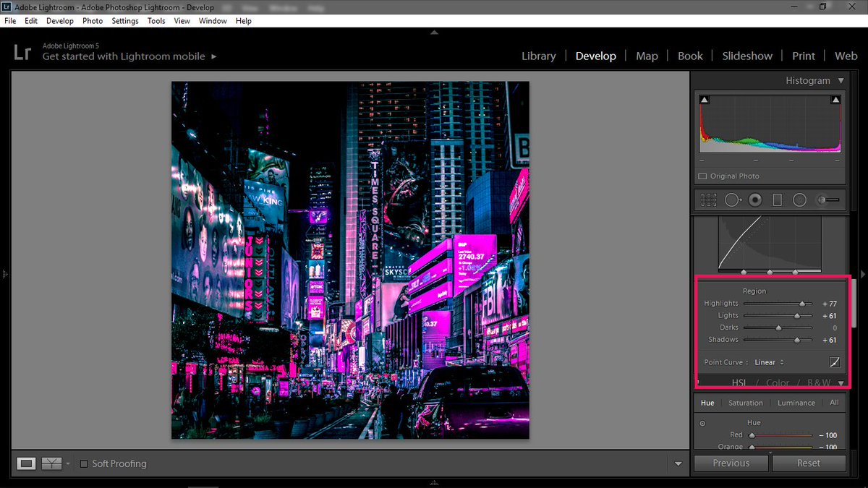Open the Window menu

[213, 21]
